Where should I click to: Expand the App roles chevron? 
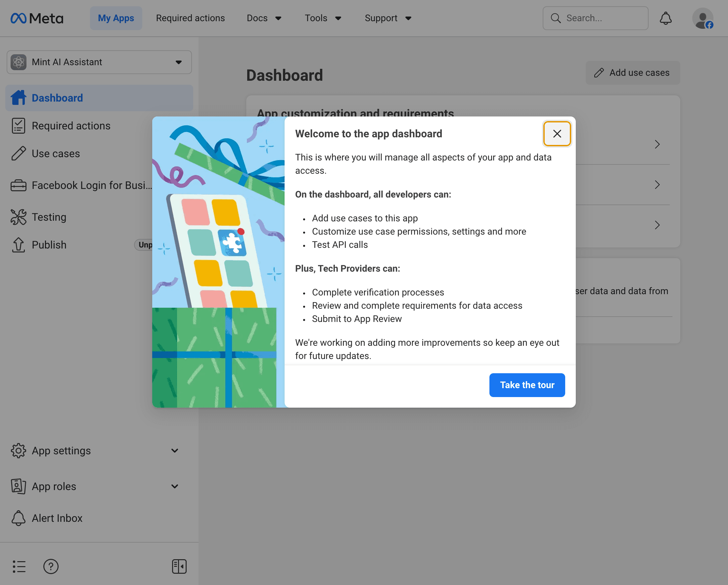click(175, 486)
